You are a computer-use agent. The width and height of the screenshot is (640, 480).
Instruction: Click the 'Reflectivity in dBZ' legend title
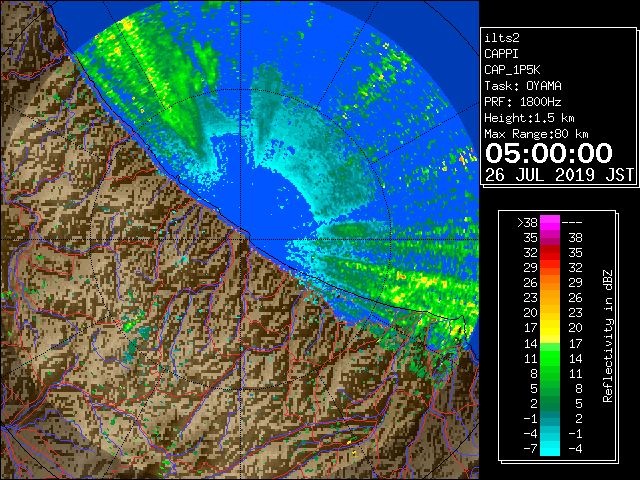[608, 336]
